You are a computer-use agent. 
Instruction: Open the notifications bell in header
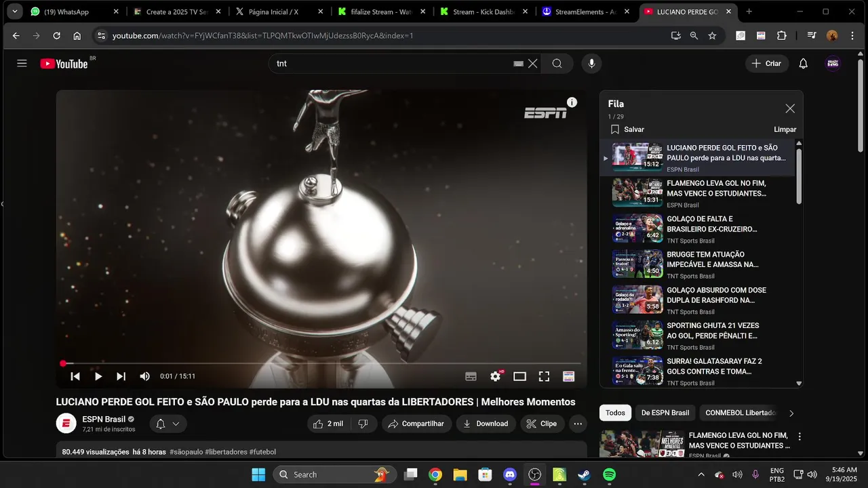[x=803, y=64]
